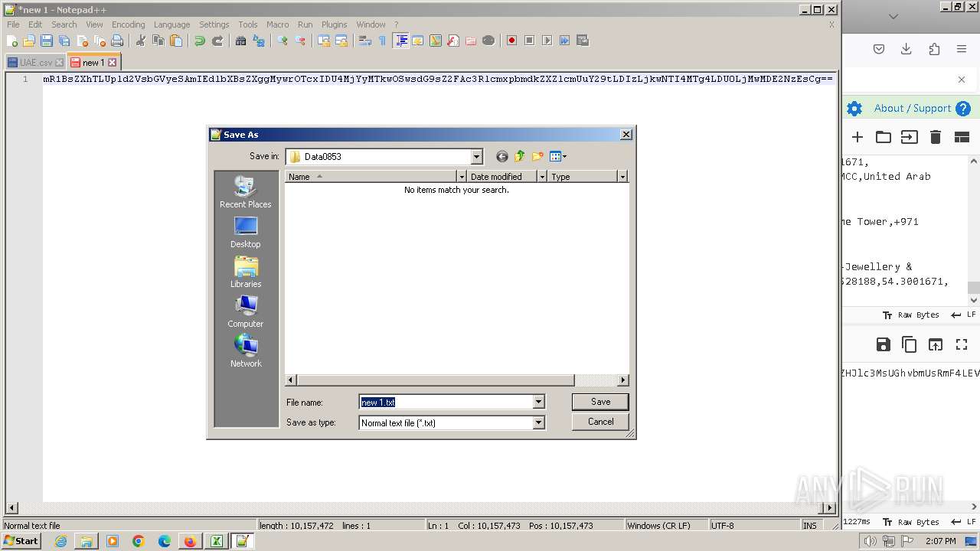Click the trash clear input icon

936,137
